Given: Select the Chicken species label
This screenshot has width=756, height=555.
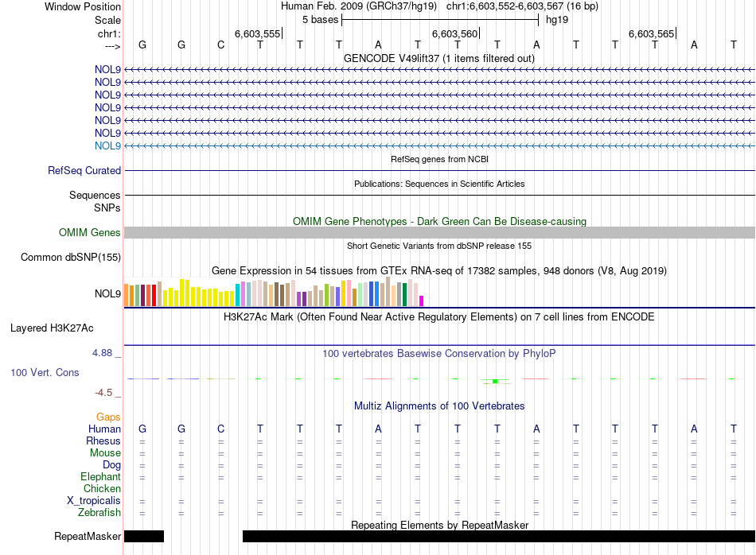Looking at the screenshot, I should tap(102, 488).
